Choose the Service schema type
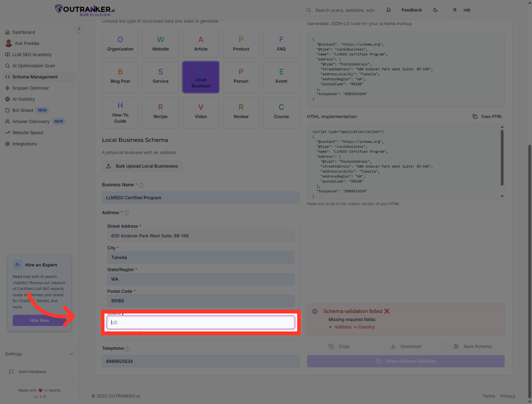 pyautogui.click(x=160, y=77)
